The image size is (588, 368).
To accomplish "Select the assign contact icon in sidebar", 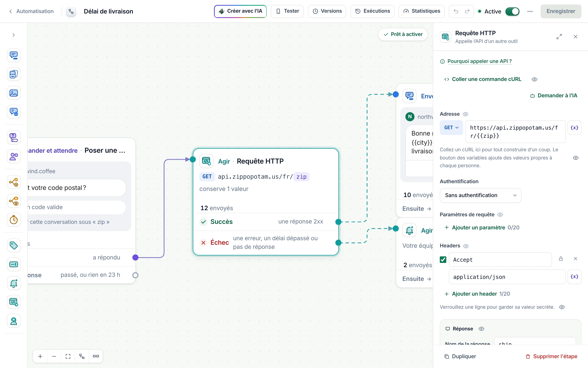I will (14, 156).
